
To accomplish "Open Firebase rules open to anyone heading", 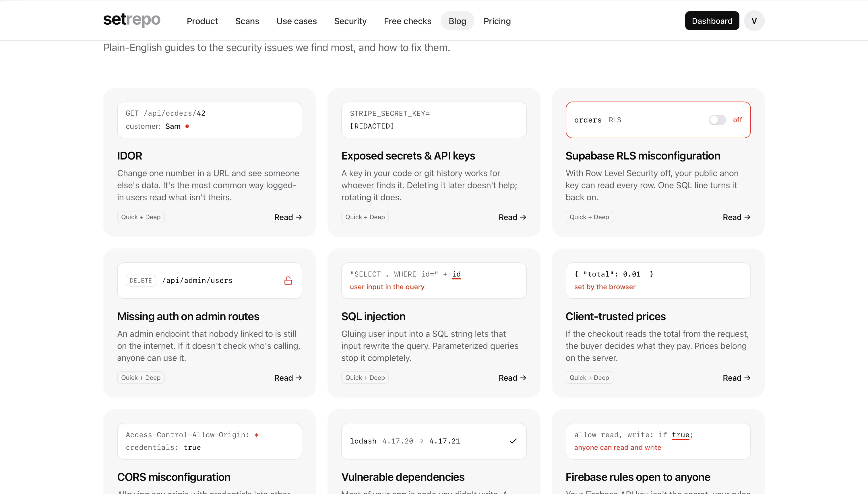I will click(x=638, y=477).
